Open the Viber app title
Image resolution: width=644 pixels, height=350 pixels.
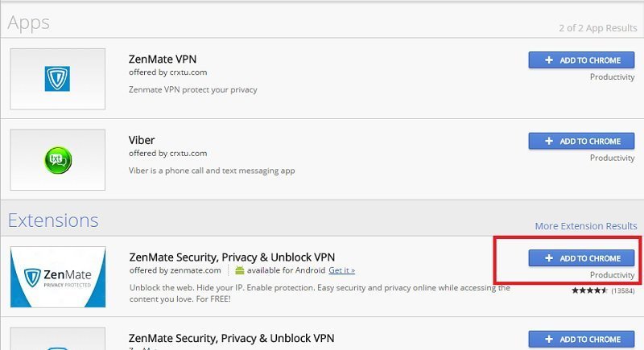click(142, 140)
